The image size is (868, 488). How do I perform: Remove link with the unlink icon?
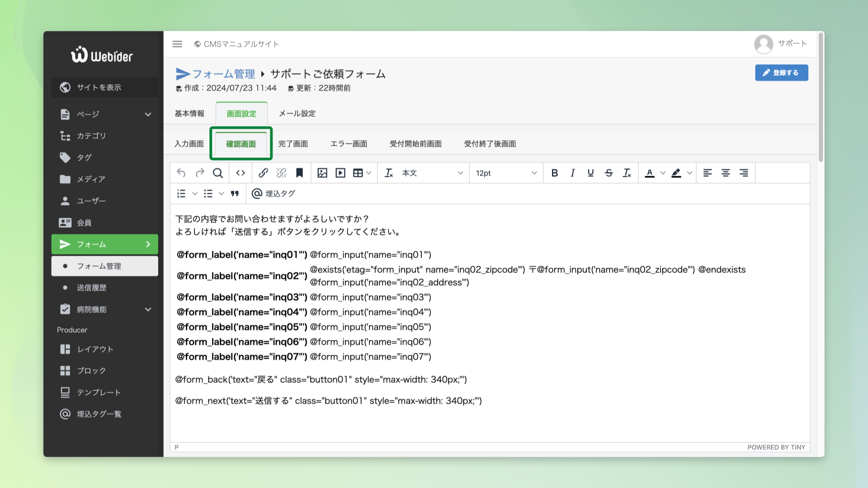coord(281,173)
